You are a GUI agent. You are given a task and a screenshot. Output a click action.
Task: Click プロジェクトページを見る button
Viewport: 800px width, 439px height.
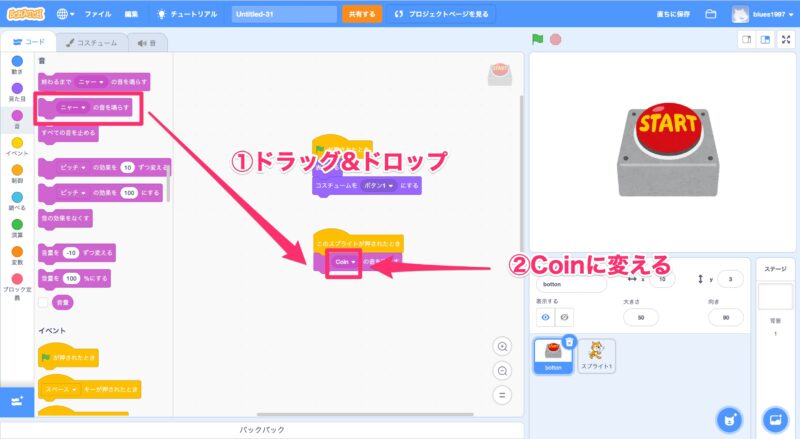click(441, 15)
